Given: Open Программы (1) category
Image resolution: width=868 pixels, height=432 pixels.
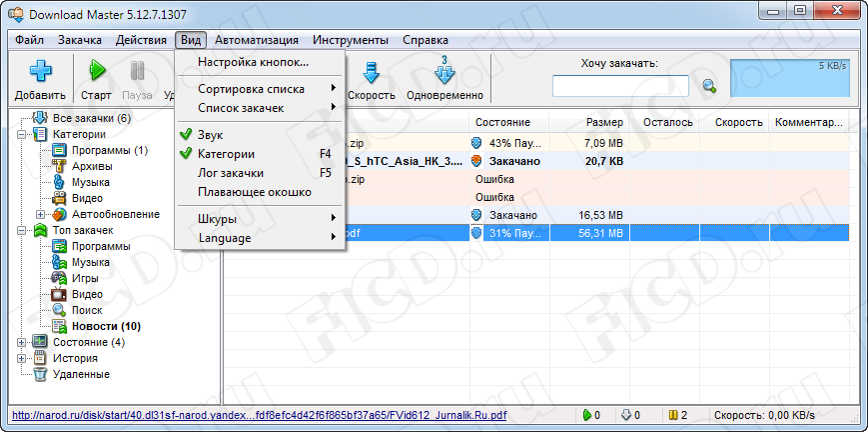Looking at the screenshot, I should 110,150.
